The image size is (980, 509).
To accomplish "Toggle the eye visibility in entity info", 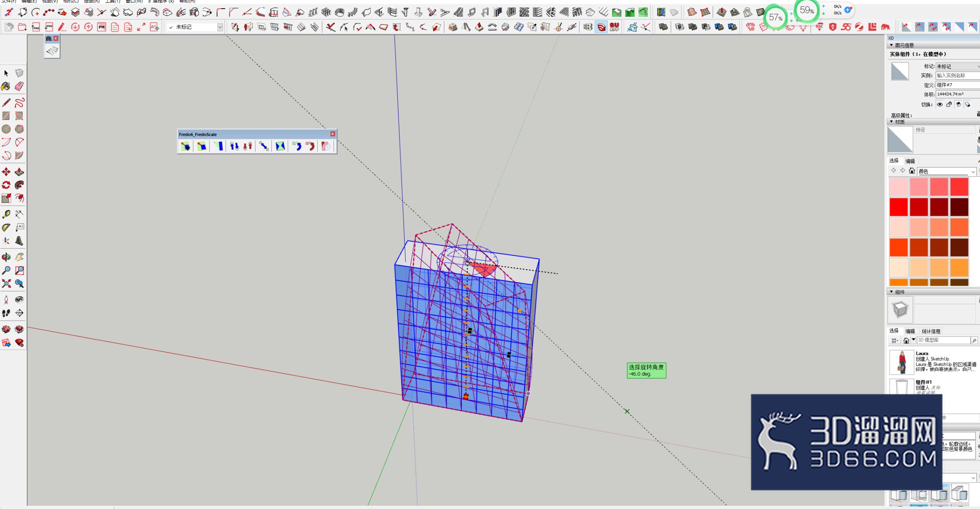I will pyautogui.click(x=940, y=104).
